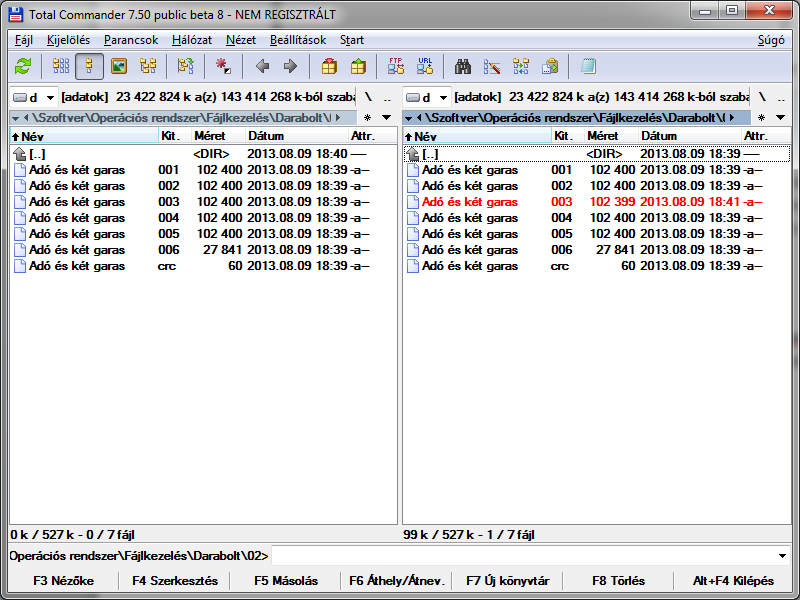Sort left panel by Név column
The image size is (800, 600).
[85, 136]
